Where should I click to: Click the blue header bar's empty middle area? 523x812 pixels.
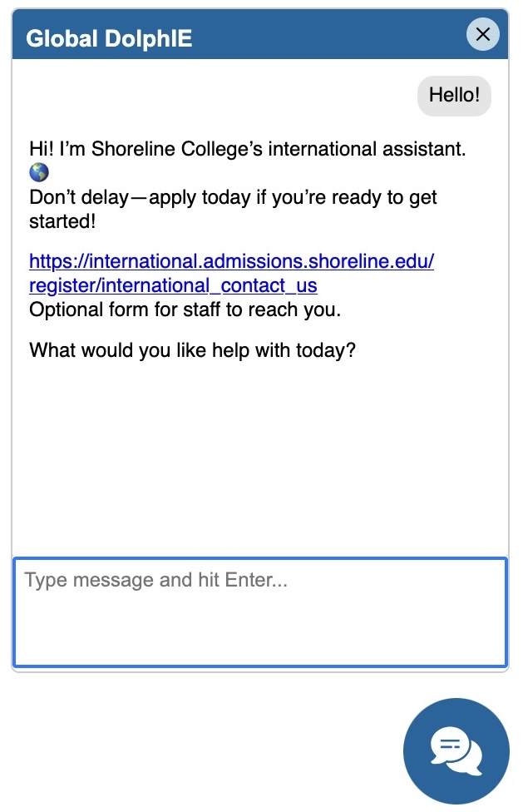pyautogui.click(x=333, y=37)
